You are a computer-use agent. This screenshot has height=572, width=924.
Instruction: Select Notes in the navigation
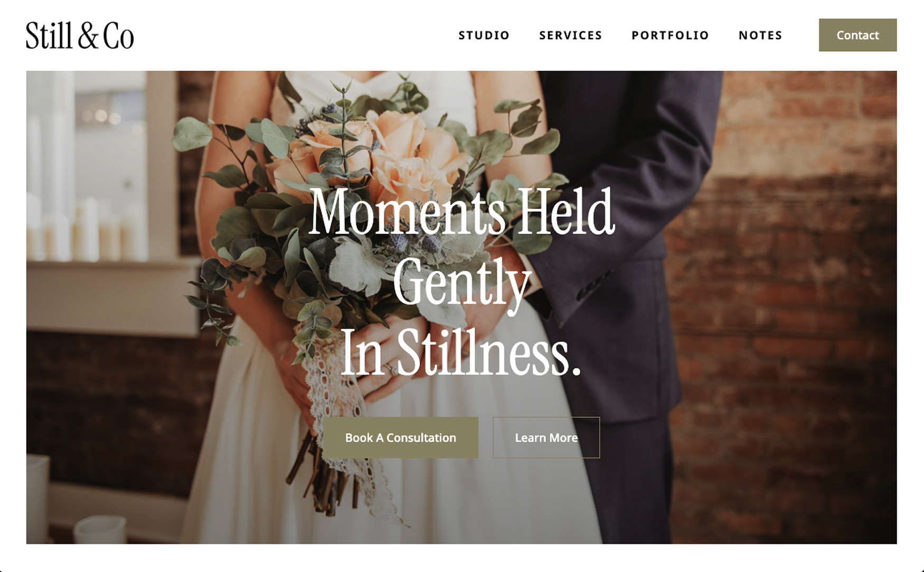coord(760,35)
